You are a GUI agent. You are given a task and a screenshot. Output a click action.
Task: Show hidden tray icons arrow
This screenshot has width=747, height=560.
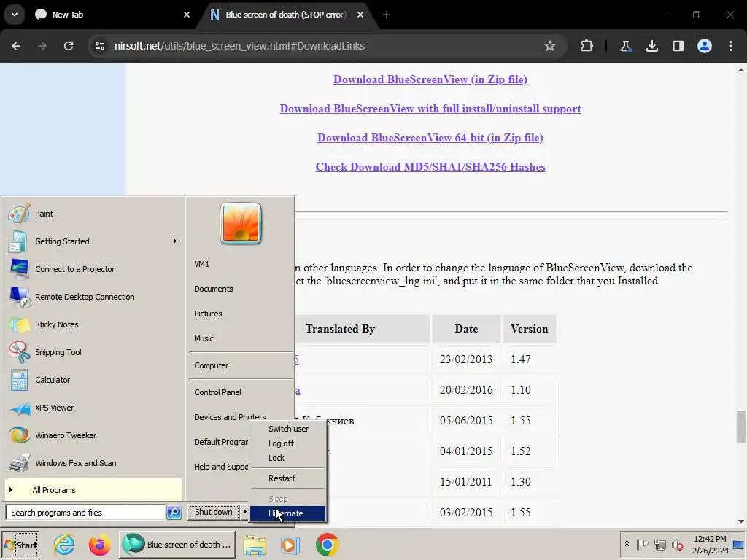tap(627, 544)
